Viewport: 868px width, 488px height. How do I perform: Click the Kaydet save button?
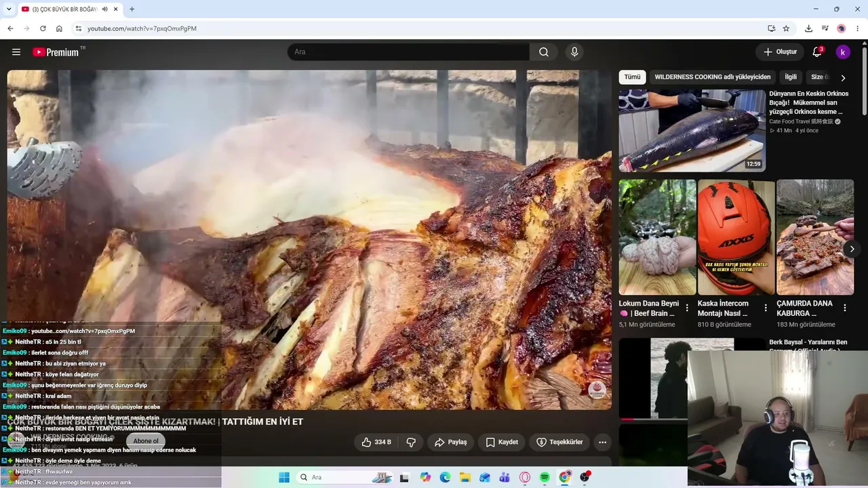(502, 442)
